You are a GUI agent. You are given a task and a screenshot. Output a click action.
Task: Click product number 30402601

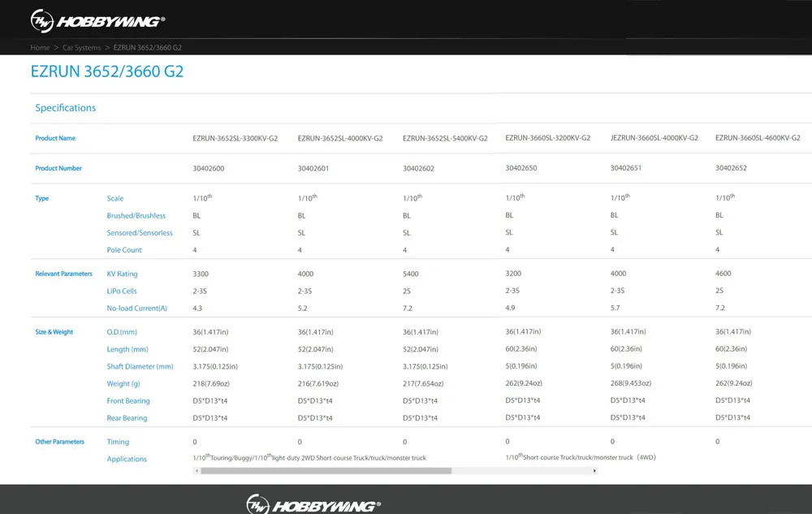tap(313, 168)
